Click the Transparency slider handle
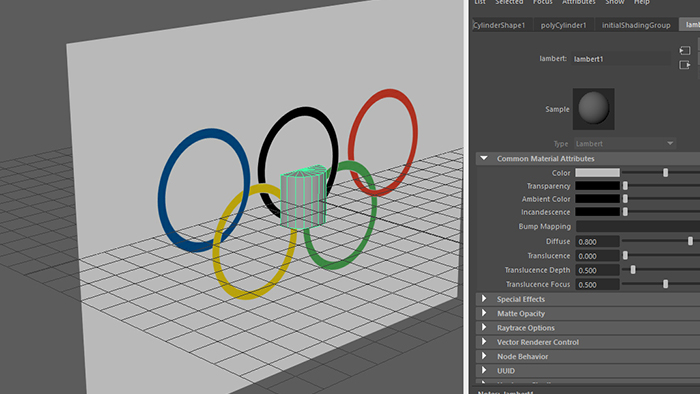 pyautogui.click(x=625, y=186)
